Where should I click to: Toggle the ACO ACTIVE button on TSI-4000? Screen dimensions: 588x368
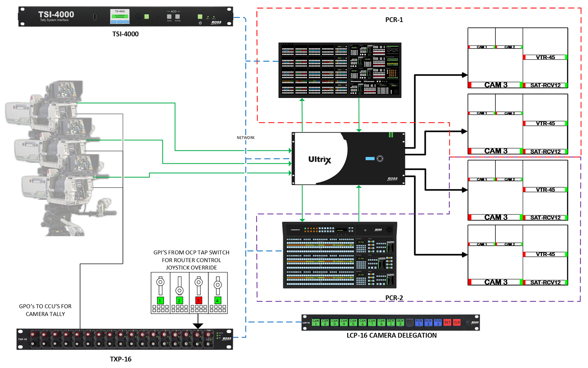(x=178, y=17)
